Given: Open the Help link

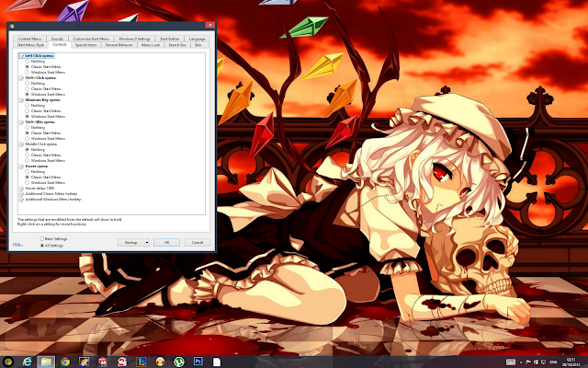Looking at the screenshot, I should coord(17,245).
